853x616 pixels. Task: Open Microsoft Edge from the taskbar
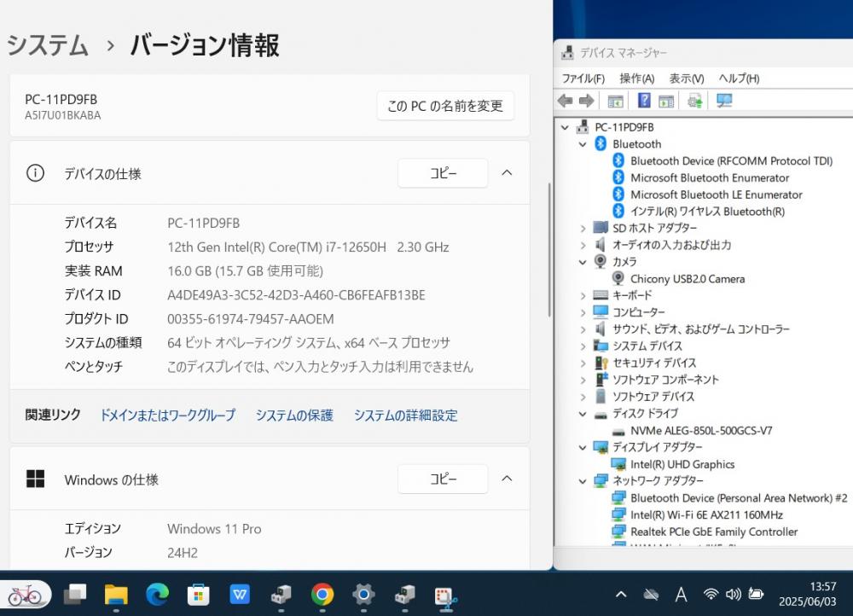(x=157, y=594)
